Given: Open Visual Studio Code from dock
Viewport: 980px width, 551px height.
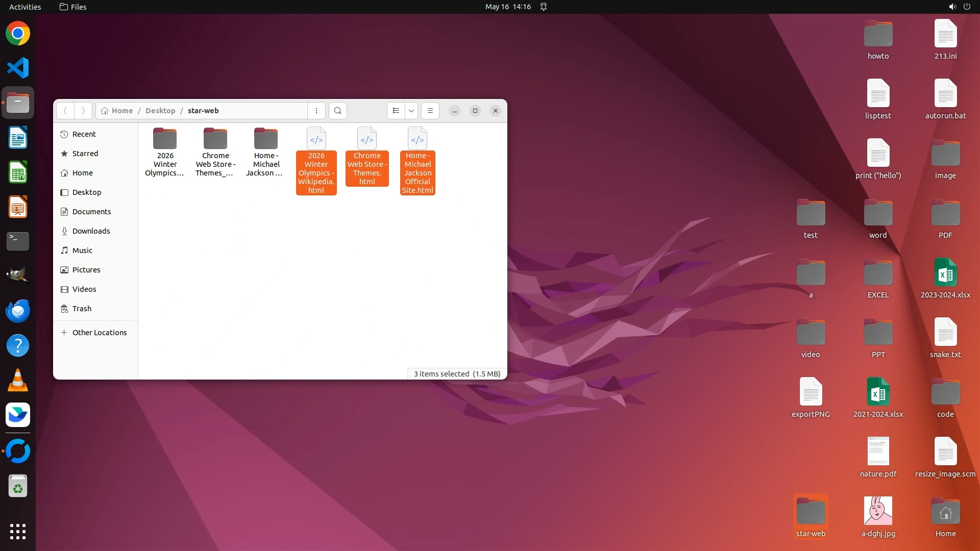Looking at the screenshot, I should tap(18, 68).
